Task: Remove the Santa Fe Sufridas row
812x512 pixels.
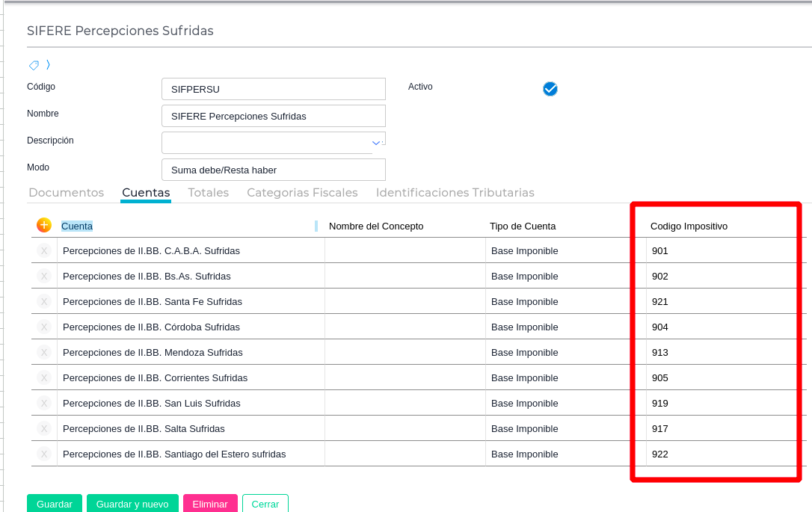Action: click(x=44, y=302)
